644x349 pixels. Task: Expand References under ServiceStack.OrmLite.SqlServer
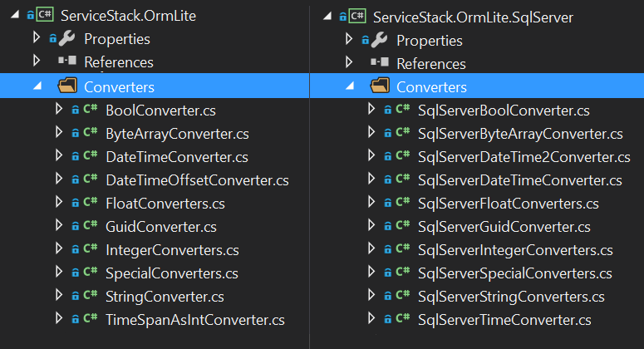coord(349,62)
